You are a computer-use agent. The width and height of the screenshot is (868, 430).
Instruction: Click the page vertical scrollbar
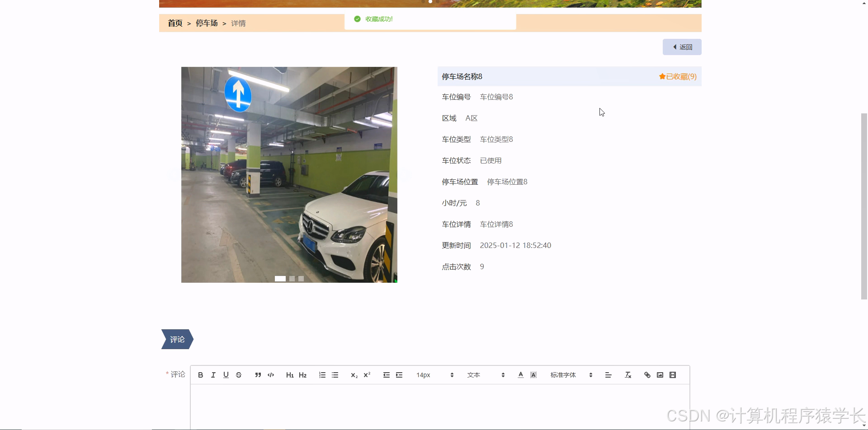(864, 206)
